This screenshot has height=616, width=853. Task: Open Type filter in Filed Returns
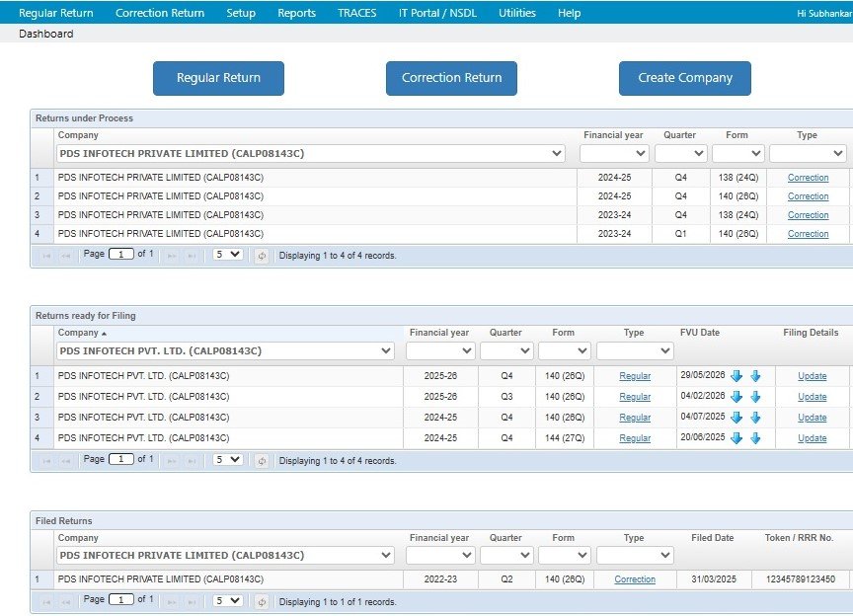pos(635,556)
